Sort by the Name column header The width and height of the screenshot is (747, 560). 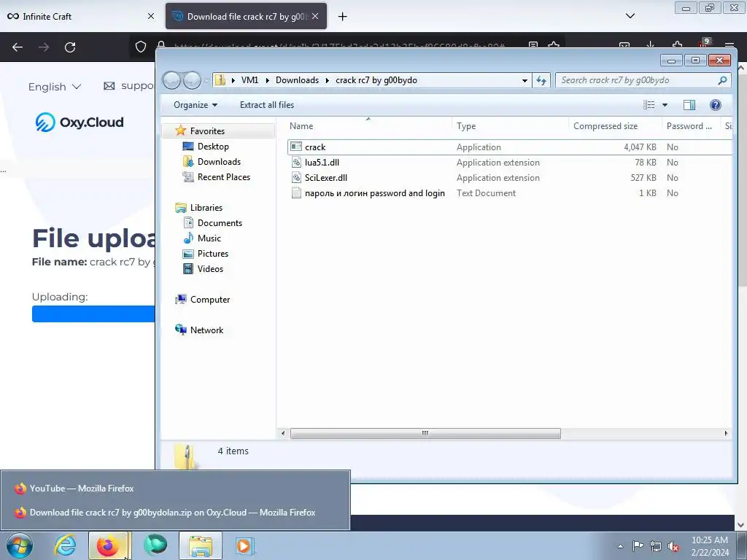point(368,125)
